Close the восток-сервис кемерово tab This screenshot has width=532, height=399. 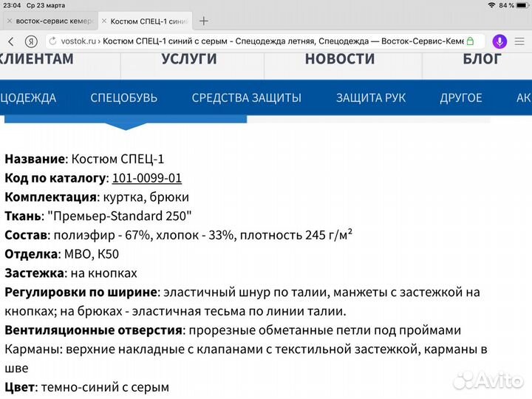(7, 21)
